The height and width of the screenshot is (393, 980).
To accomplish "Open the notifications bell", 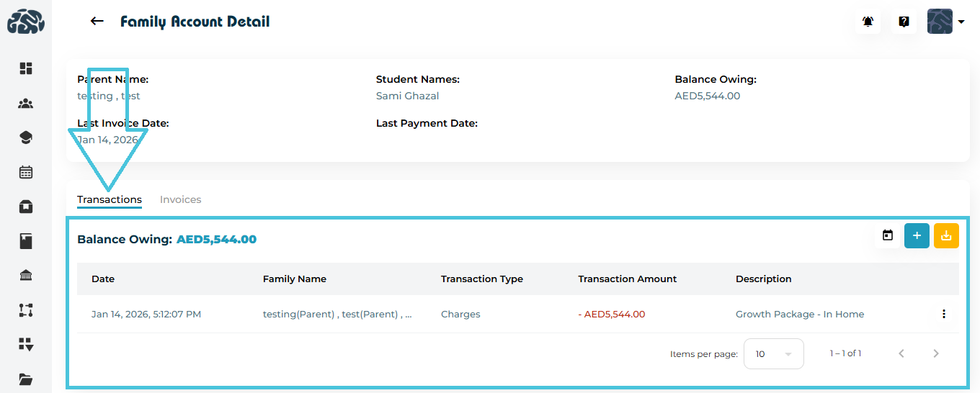I will (x=868, y=22).
